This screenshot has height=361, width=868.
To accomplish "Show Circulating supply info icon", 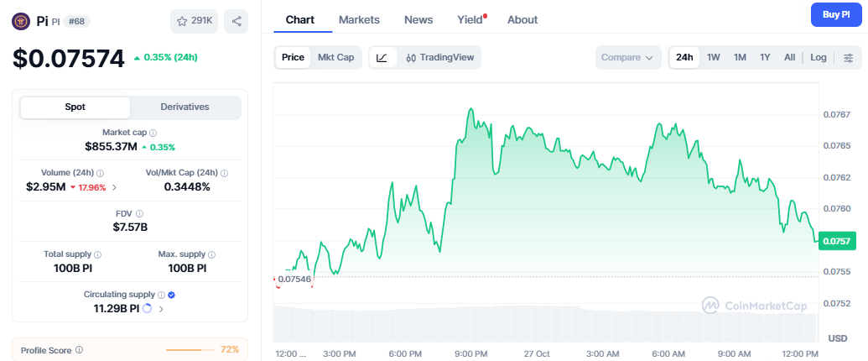I will click(x=161, y=295).
